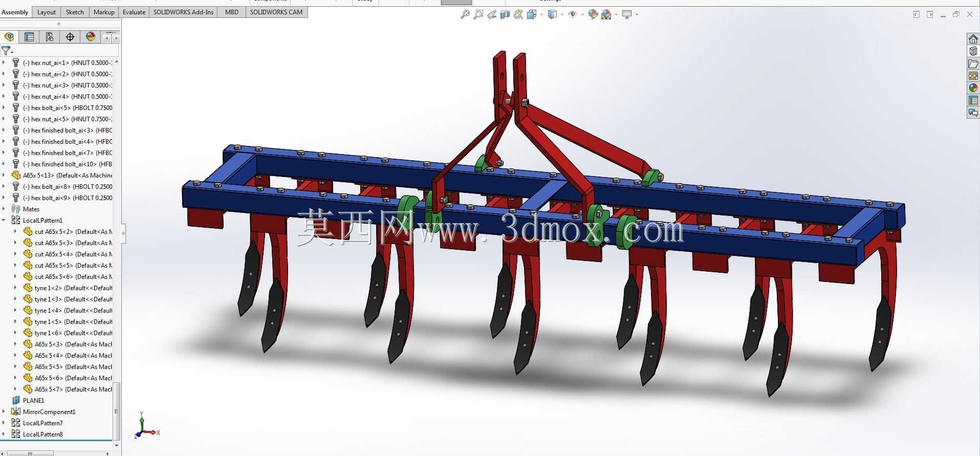Open the SOLIDWORKS Forum task pane icon

973,113
